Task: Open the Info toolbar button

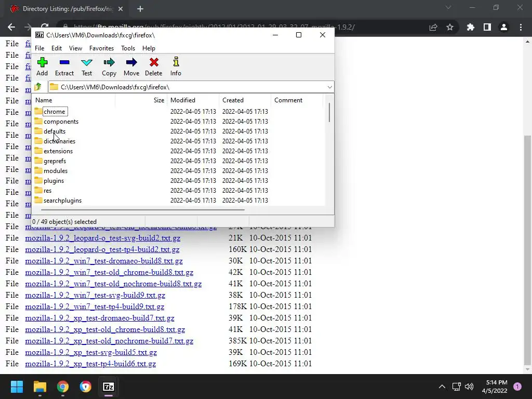Action: pyautogui.click(x=176, y=66)
